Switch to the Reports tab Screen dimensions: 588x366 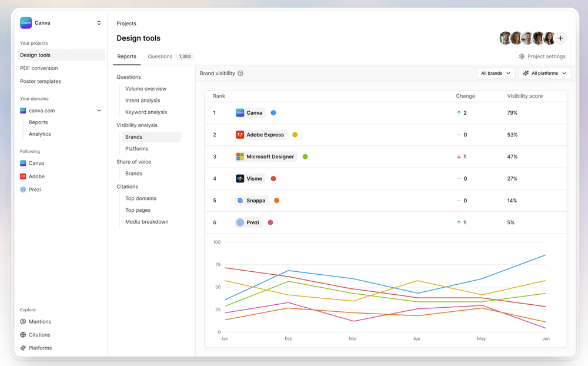coord(127,56)
